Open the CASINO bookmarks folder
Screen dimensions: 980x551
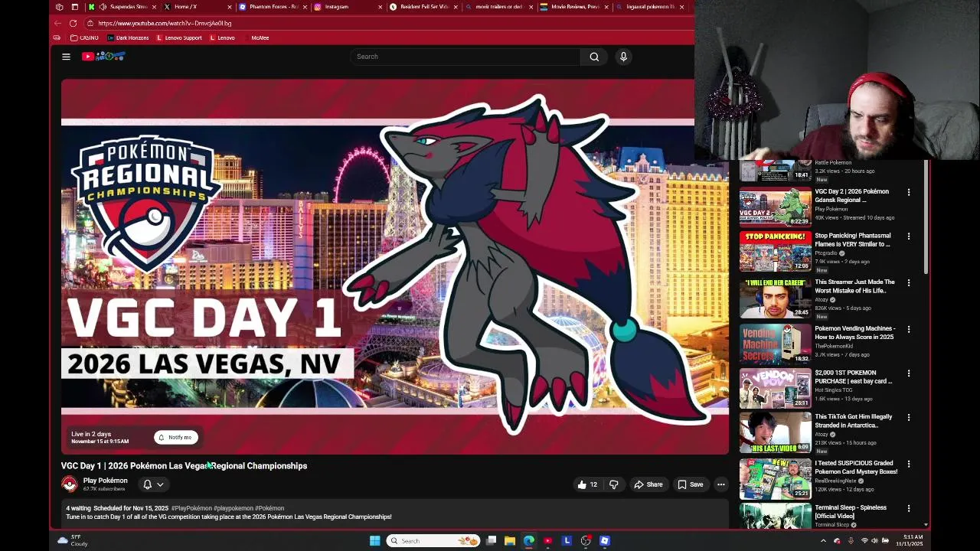84,37
